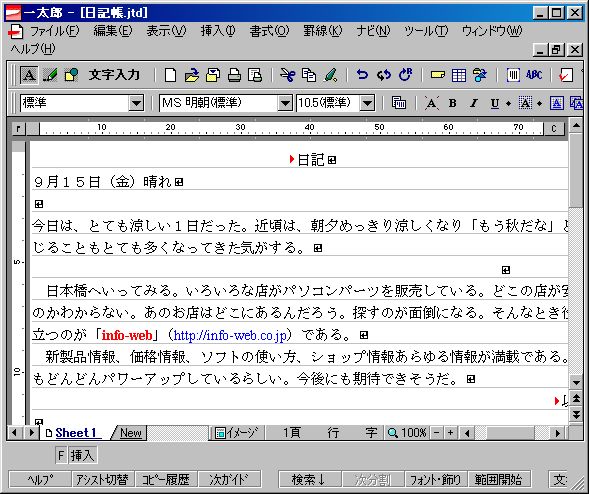Click horizontal scrollbar right arrow
589x494 pixels.
[557, 433]
